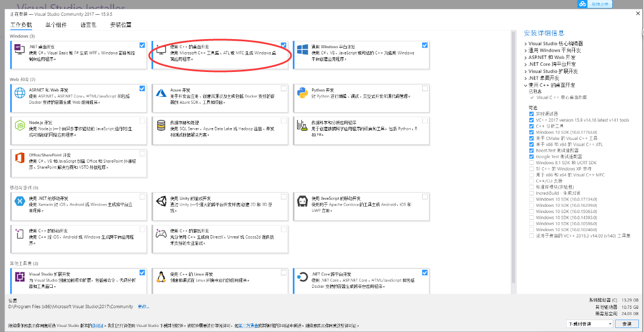Click the Unity logo for 使用 Unity 的游戏开发
The height and width of the screenshot is (332, 644).
[x=161, y=201]
